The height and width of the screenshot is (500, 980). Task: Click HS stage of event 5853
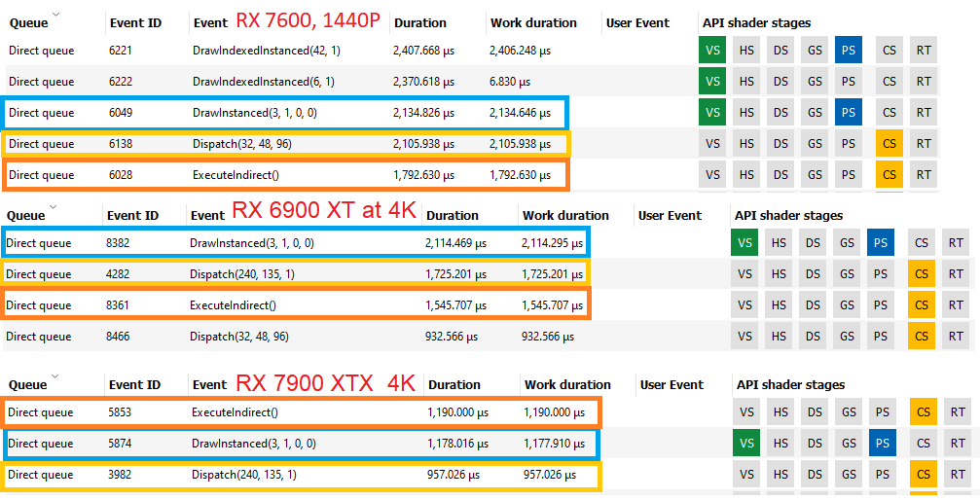pyautogui.click(x=780, y=411)
